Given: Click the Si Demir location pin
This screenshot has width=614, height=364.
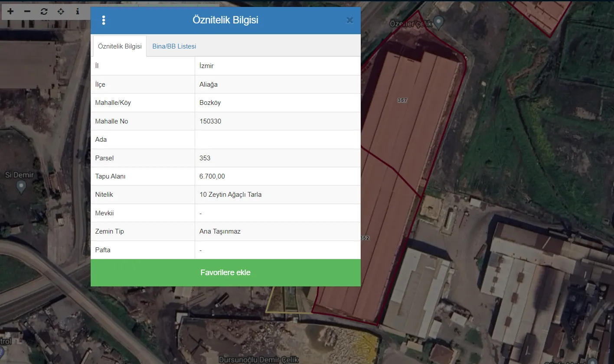Looking at the screenshot, I should coord(21,187).
